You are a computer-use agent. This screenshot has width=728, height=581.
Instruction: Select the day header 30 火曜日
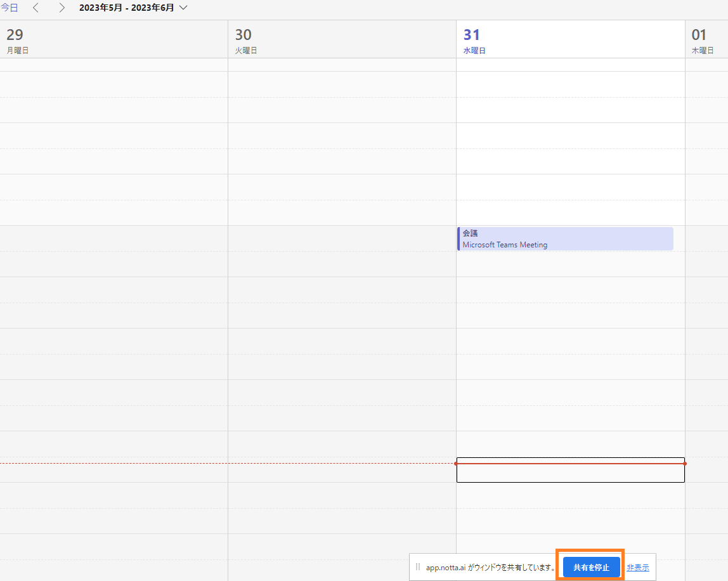click(x=342, y=39)
